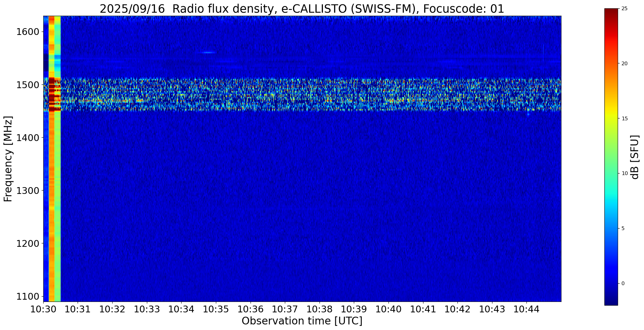644x330 pixels.
Task: Click the 10:42 time tick label
Action: 457,309
